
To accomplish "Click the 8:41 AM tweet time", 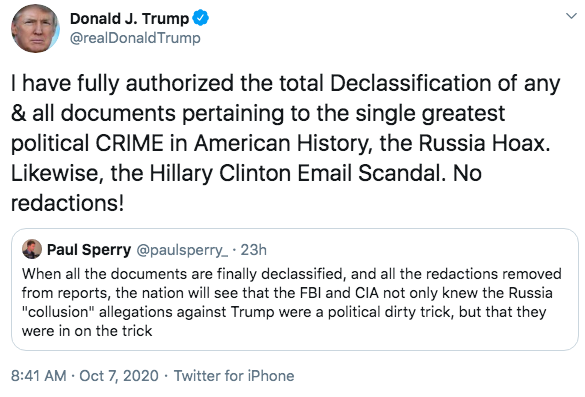I will click(39, 376).
